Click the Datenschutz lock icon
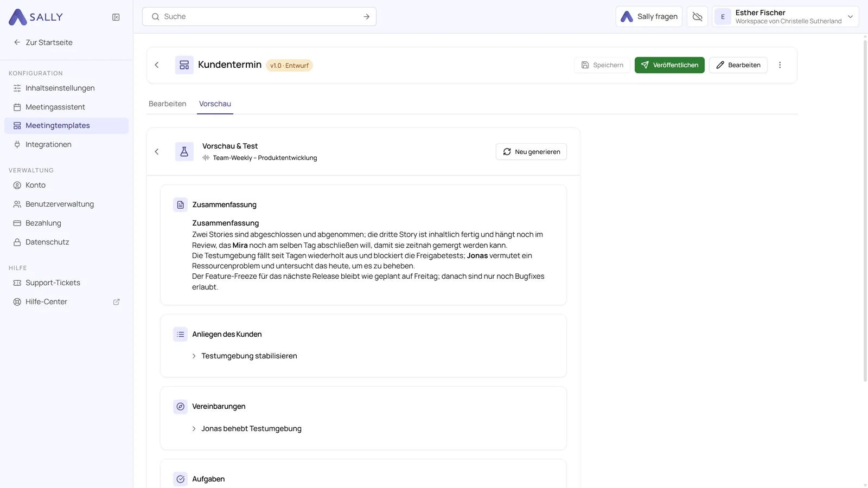Screen dimensions: 868x488 click(17, 242)
